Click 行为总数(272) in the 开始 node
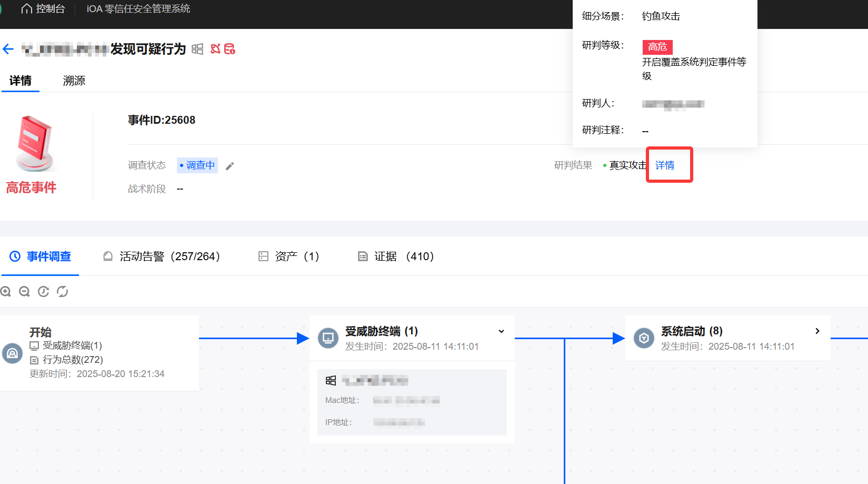The image size is (868, 484). tap(66, 360)
